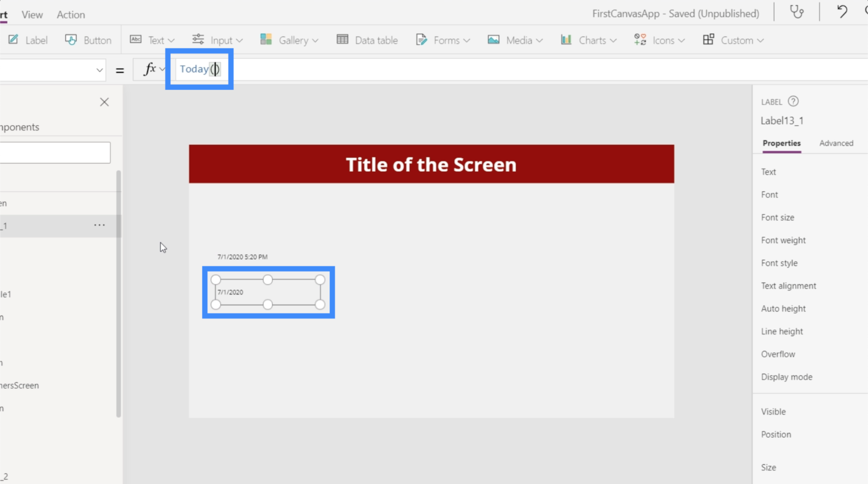Click the fx formula icon
Viewport: 868px width, 484px height.
(149, 69)
